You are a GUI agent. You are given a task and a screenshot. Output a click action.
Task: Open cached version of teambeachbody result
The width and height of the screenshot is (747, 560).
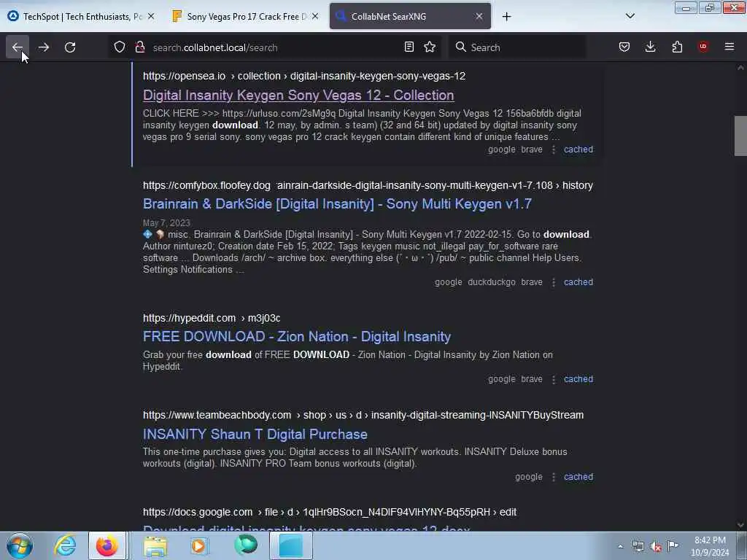click(x=578, y=477)
